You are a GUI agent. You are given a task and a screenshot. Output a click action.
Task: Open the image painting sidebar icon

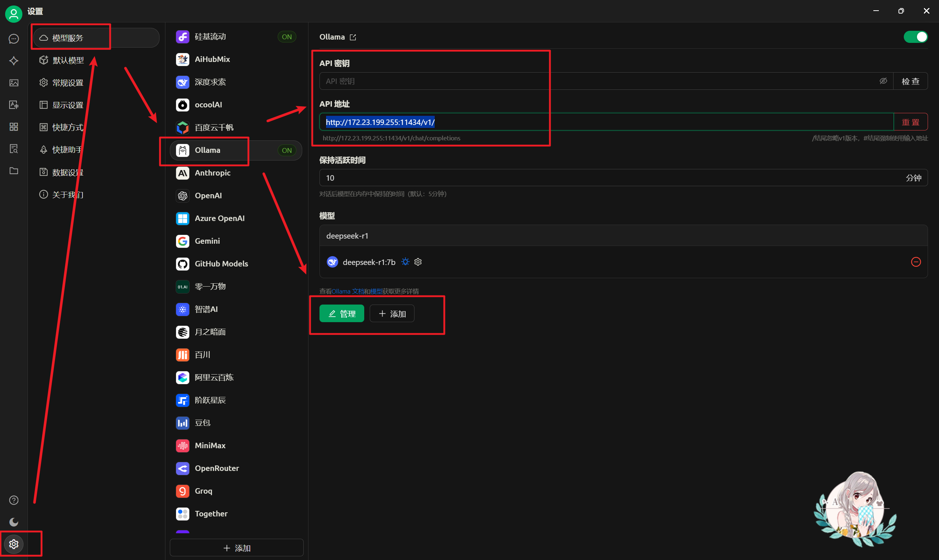pos(14,82)
